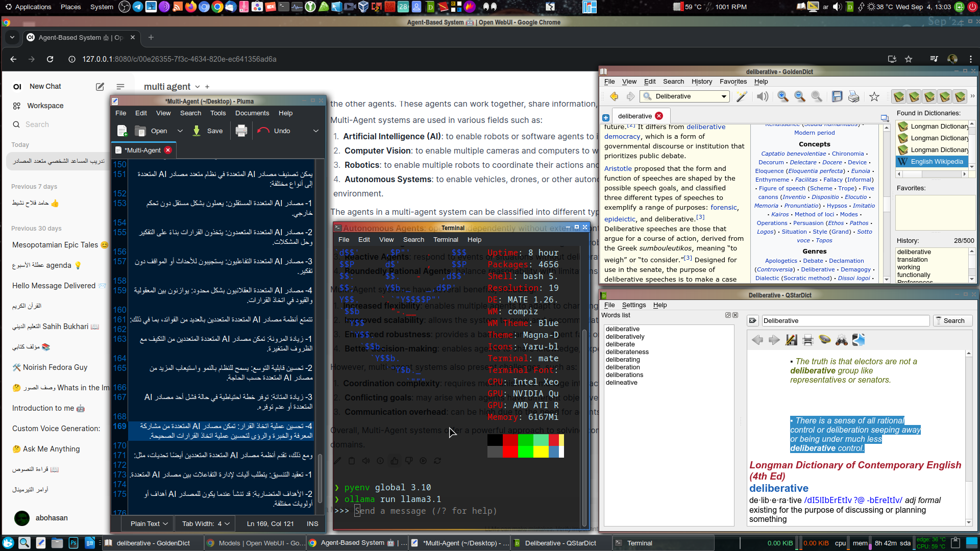The height and width of the screenshot is (551, 980).
Task: Add a new tab in GoldenDict
Action: [606, 117]
